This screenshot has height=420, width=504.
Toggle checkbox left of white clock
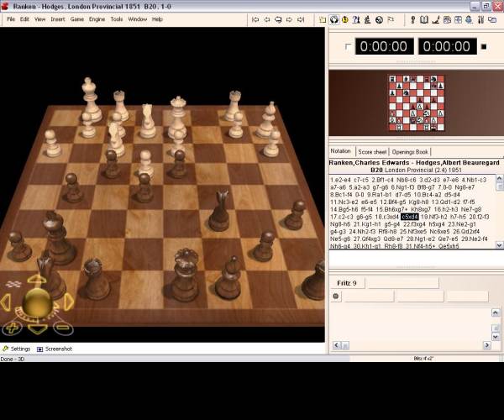point(348,46)
